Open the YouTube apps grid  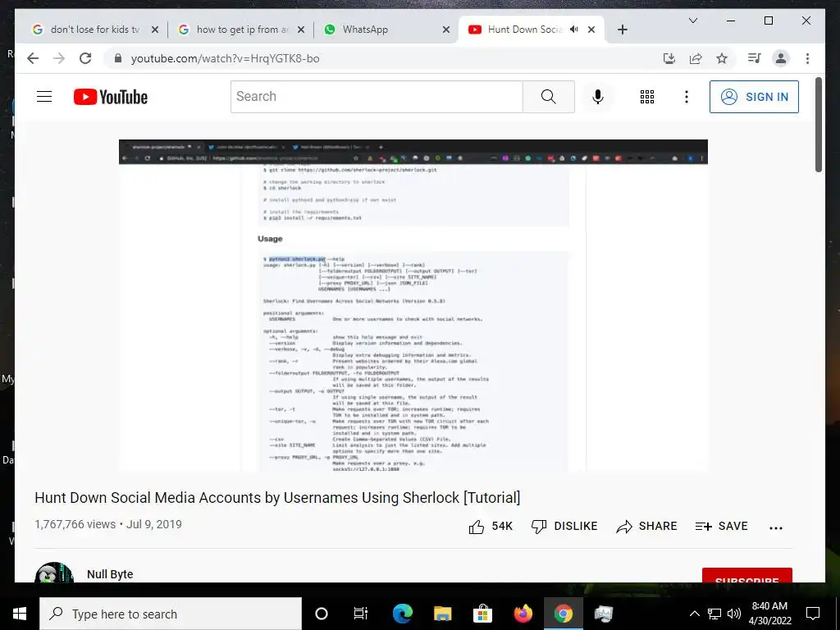tap(647, 97)
